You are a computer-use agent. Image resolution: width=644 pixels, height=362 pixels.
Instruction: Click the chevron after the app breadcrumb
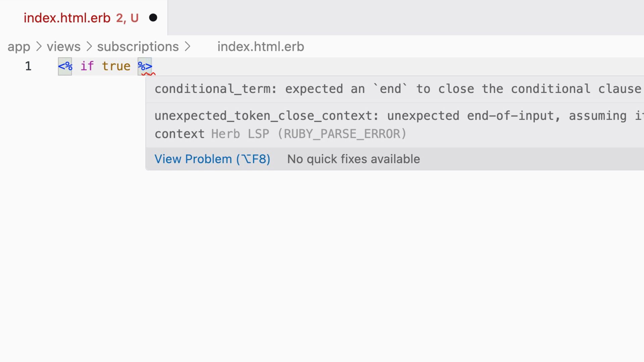coord(39,47)
